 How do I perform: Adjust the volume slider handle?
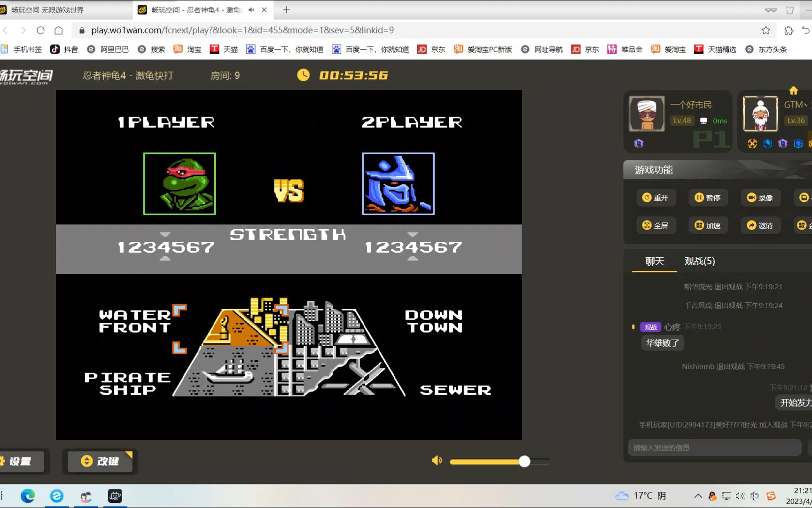524,461
